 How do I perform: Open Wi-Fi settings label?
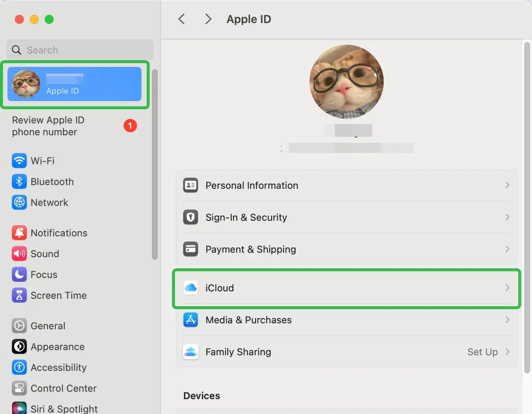coord(42,161)
